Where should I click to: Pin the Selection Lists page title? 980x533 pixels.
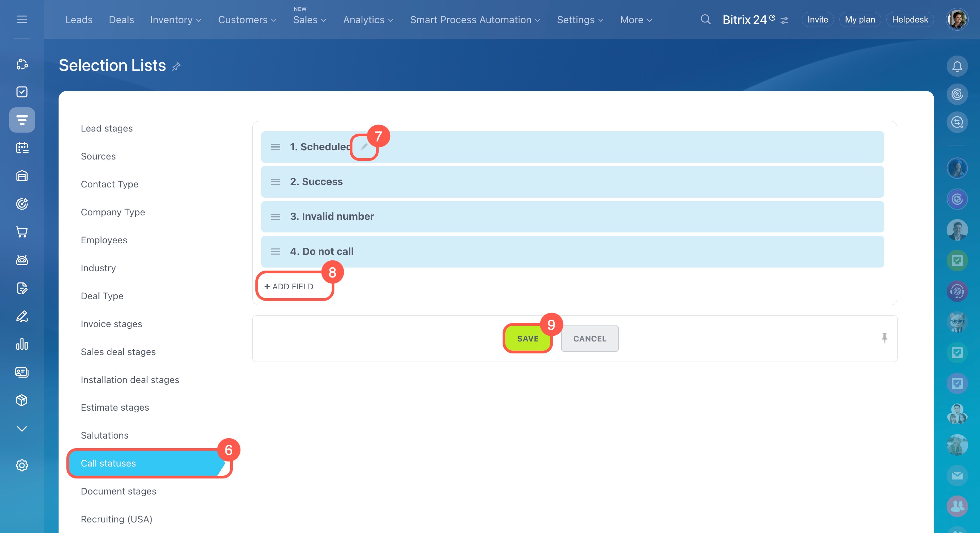pos(176,67)
